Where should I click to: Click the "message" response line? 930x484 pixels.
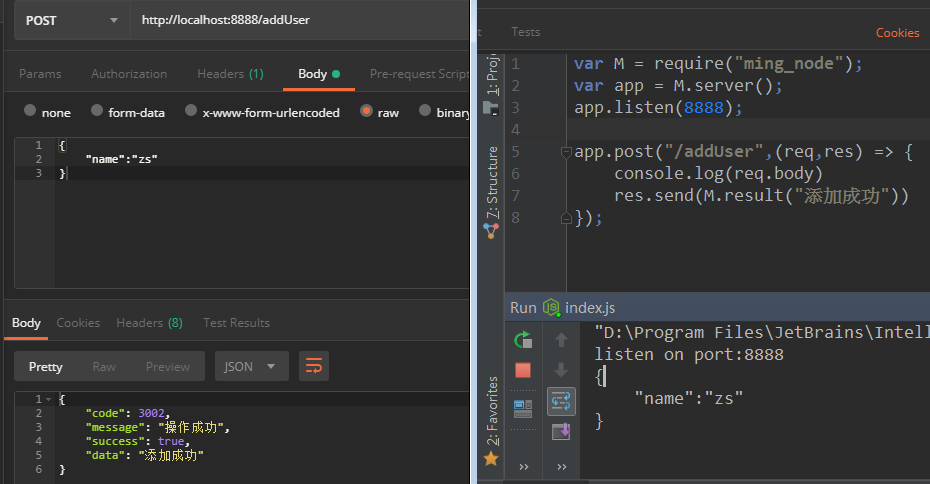[158, 427]
